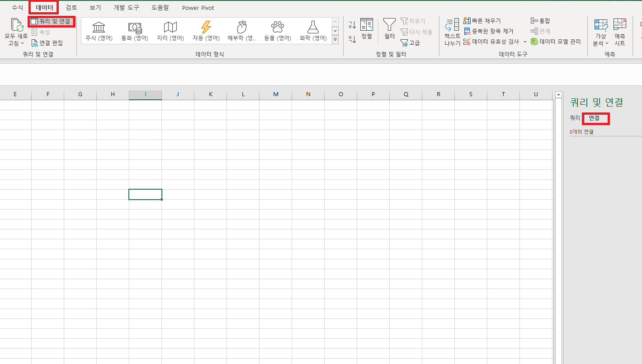The image size is (642, 364).
Task: Sort descending with the bottom sort icon
Action: coord(353,39)
